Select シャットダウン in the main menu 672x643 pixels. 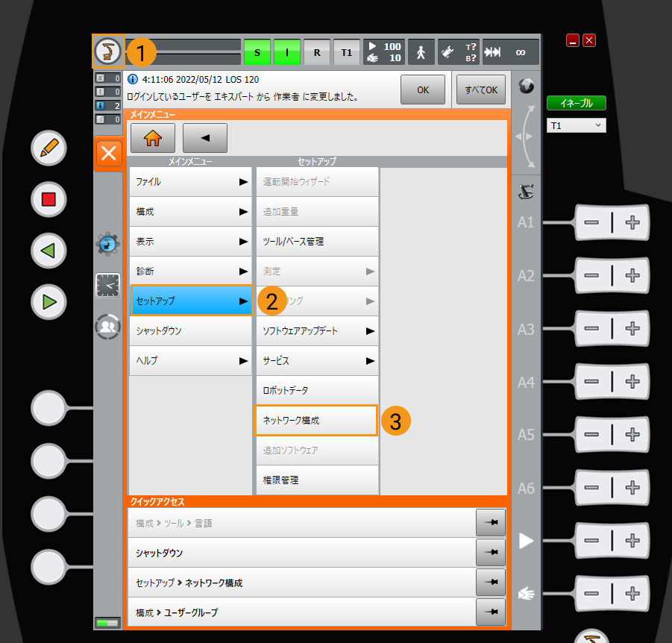point(190,331)
